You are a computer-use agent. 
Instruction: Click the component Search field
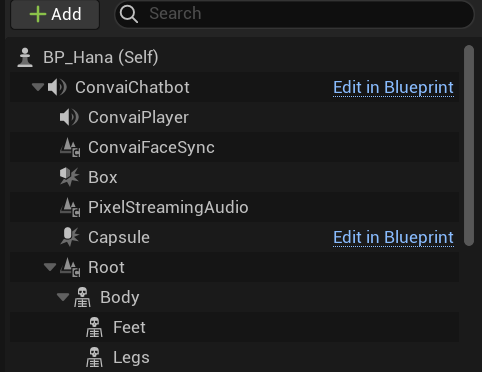pos(294,14)
